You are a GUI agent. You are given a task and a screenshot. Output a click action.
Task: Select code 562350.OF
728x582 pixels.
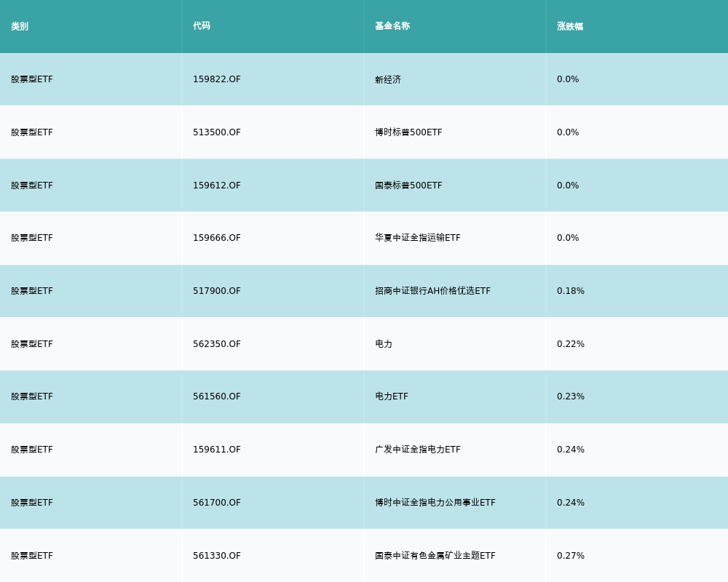coord(217,344)
